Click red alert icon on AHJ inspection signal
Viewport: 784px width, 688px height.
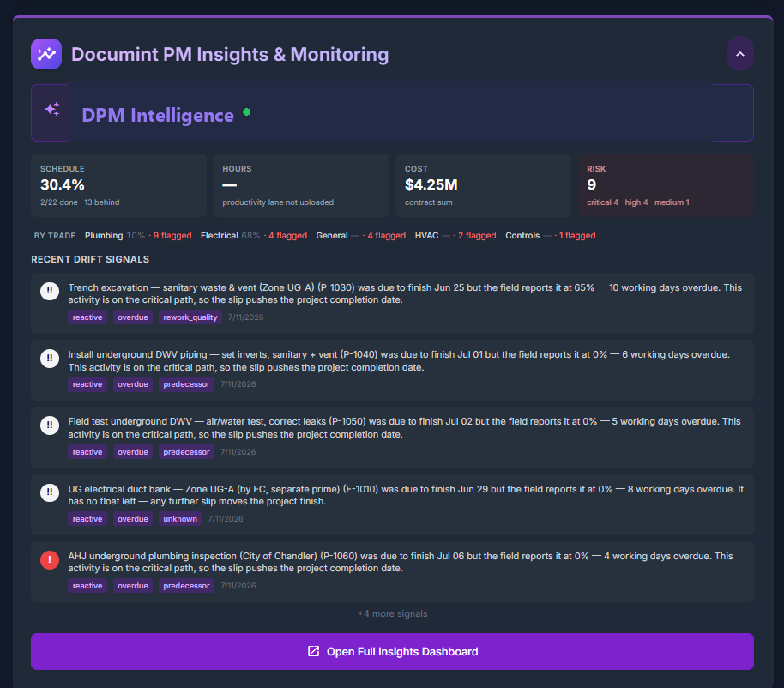[50, 559]
